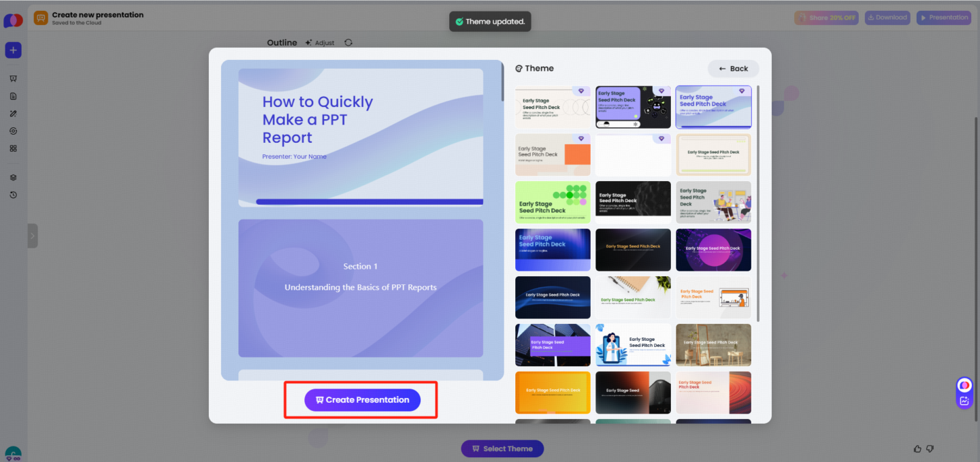Click the stacked layers icon in sidebar
Screen dimensions: 980x462
coord(13,178)
